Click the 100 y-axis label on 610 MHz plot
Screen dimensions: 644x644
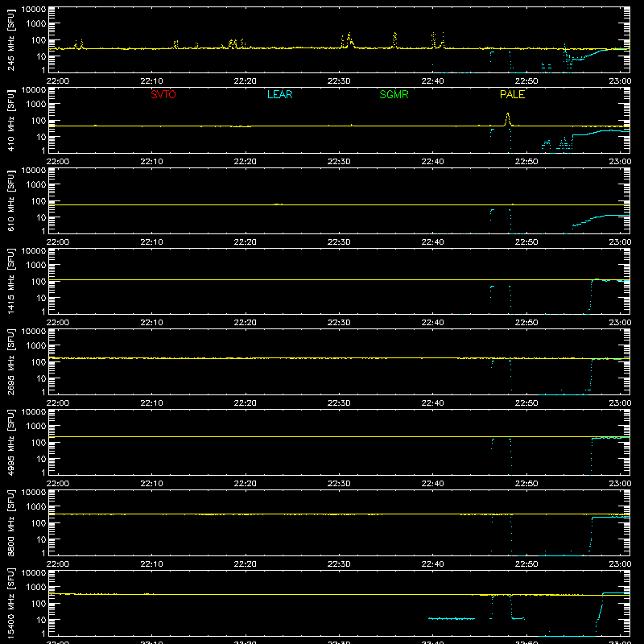39,200
